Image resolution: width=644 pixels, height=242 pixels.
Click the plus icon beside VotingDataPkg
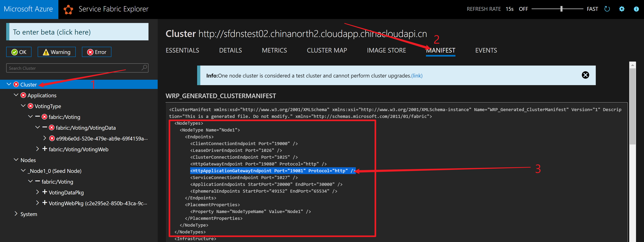coord(45,192)
